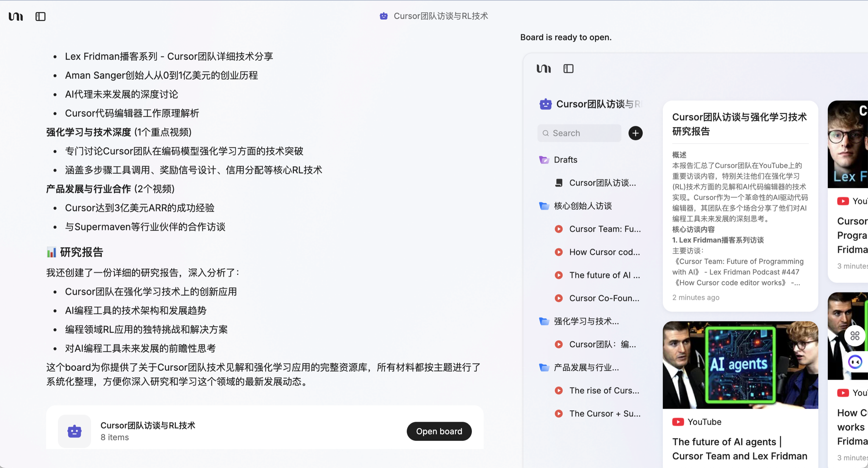Click '1. Lex Fridman播客系列访谈' in report card
868x468 pixels.
[718, 240]
